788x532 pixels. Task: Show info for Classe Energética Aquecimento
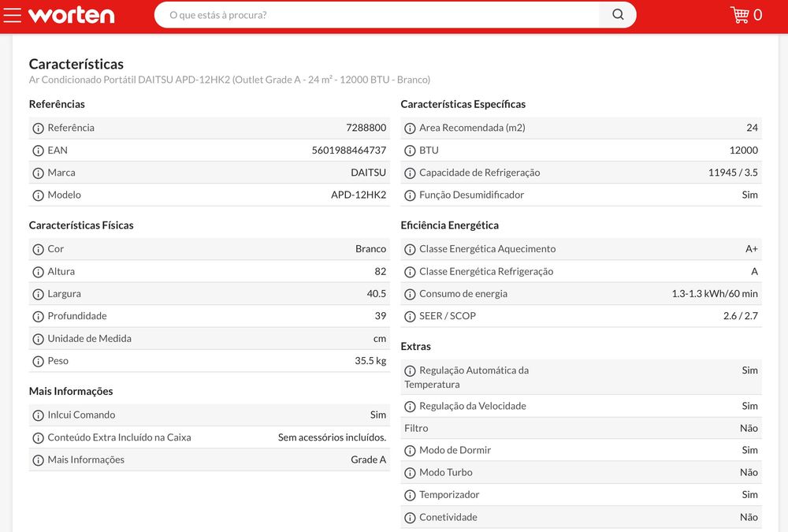pyautogui.click(x=410, y=249)
